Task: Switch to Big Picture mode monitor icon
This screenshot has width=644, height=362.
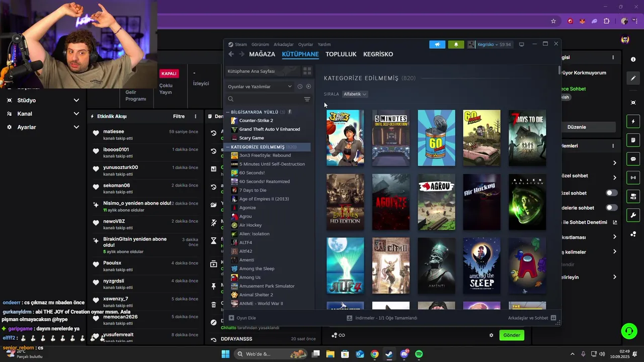Action: click(522, 44)
